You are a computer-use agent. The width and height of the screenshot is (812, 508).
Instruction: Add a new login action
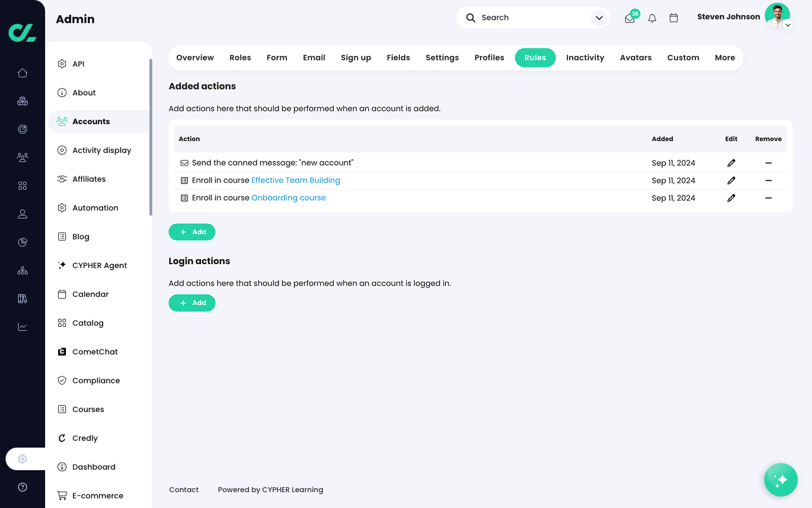click(192, 303)
